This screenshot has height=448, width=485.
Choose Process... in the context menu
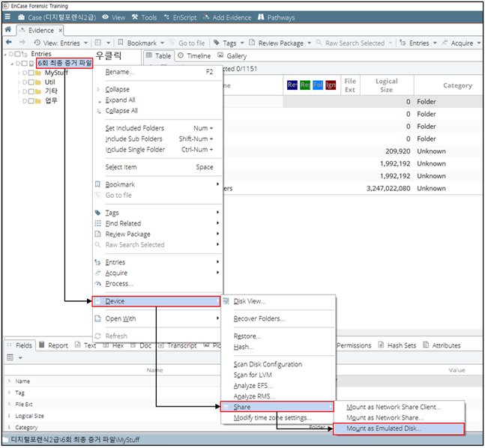click(x=157, y=283)
